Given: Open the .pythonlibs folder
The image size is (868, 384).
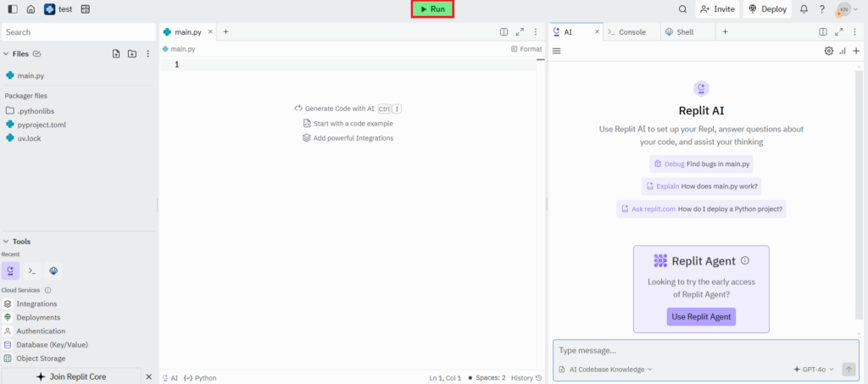Looking at the screenshot, I should point(36,111).
